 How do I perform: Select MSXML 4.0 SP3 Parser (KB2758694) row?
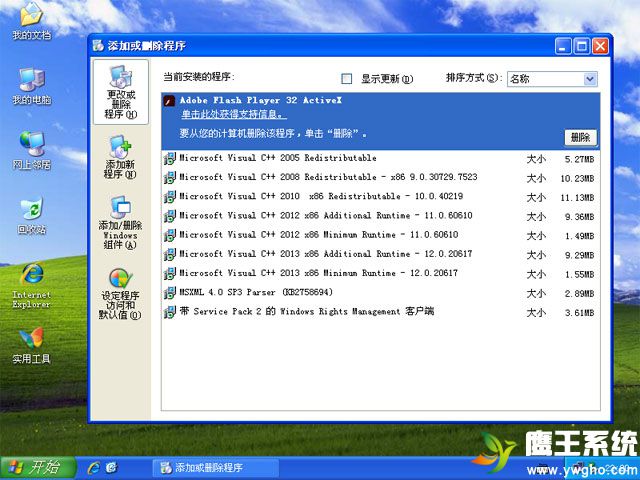pyautogui.click(x=380, y=293)
